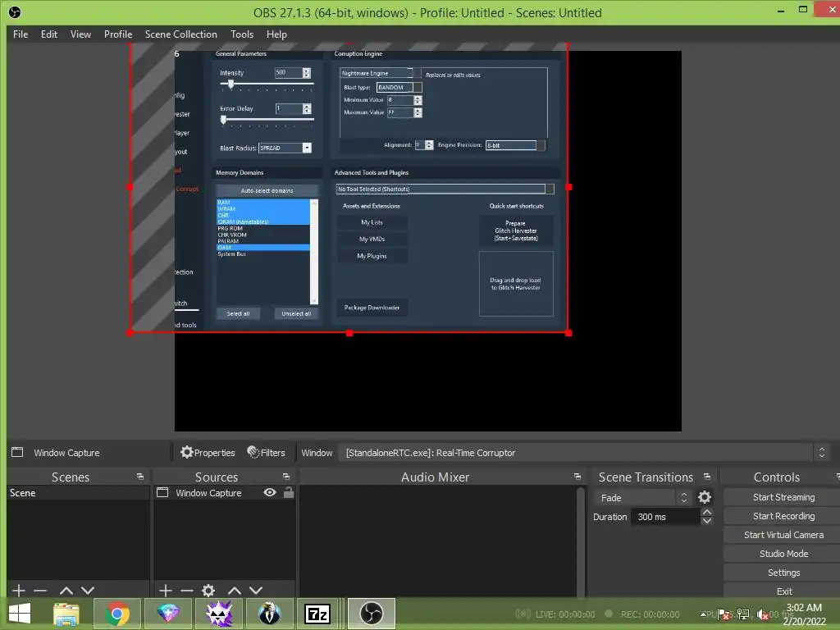Open the Profile menu
The width and height of the screenshot is (840, 630).
[118, 34]
